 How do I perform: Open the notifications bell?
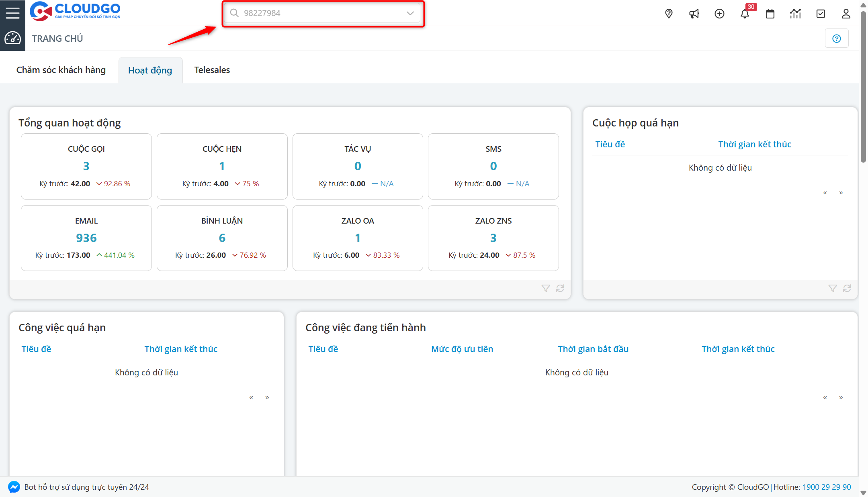[745, 14]
